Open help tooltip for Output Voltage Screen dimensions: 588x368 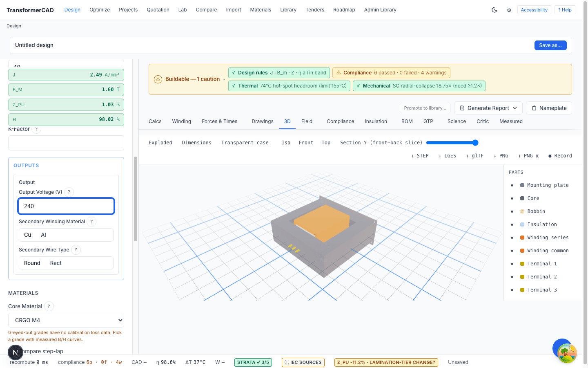[69, 192]
